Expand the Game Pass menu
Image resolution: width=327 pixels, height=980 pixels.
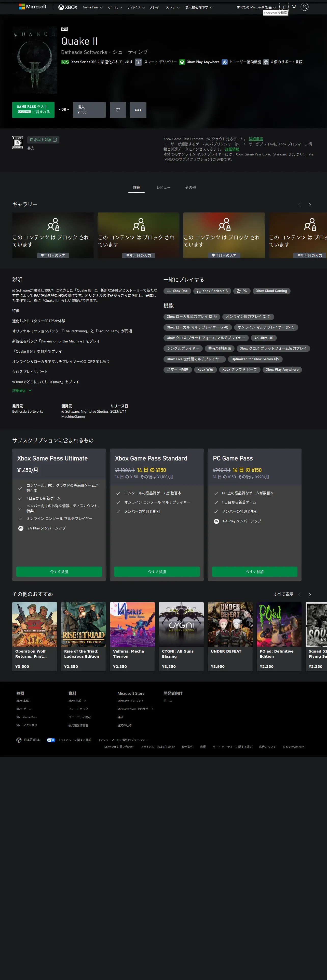92,7
